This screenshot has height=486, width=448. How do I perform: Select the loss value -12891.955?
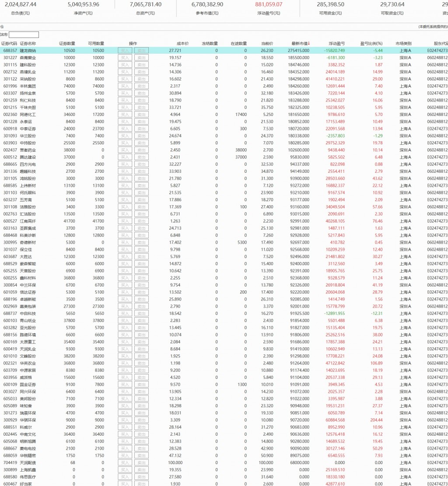(x=334, y=313)
